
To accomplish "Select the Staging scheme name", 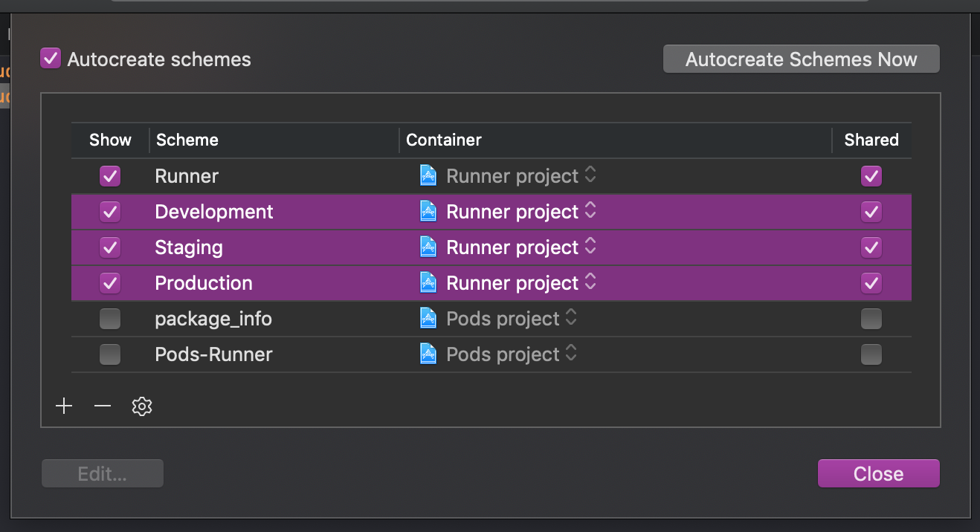I will (x=189, y=247).
